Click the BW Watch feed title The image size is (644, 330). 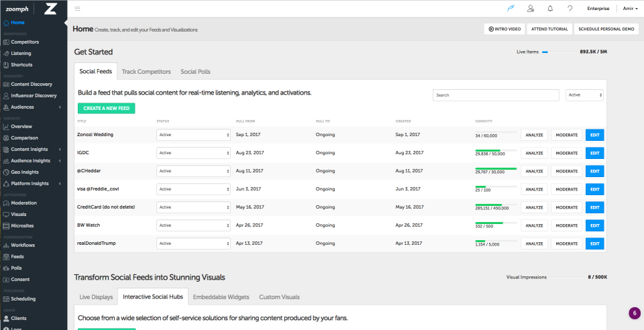click(89, 225)
